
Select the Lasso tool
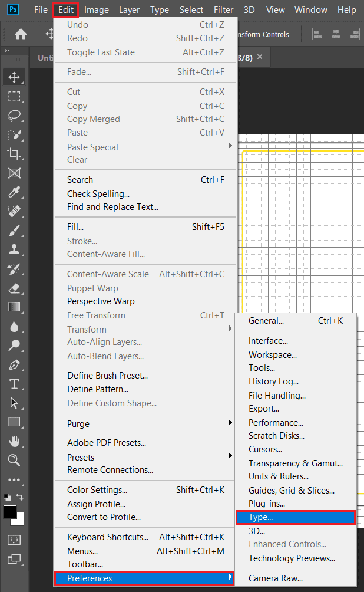[14, 116]
